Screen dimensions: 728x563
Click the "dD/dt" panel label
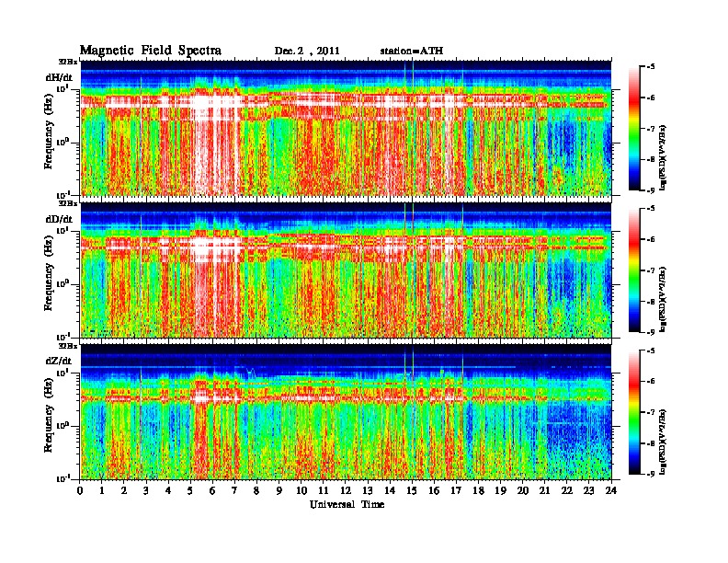click(59, 219)
